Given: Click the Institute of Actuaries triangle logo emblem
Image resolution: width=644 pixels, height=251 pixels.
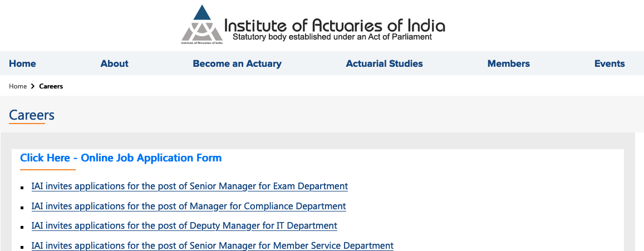Looking at the screenshot, I should click(201, 23).
